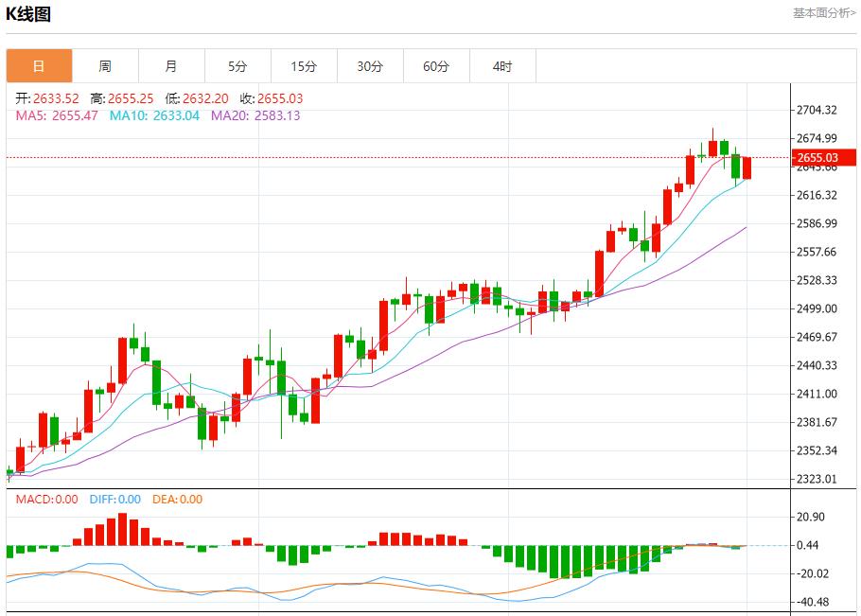
Task: Click the MACD value label
Action: [47, 500]
